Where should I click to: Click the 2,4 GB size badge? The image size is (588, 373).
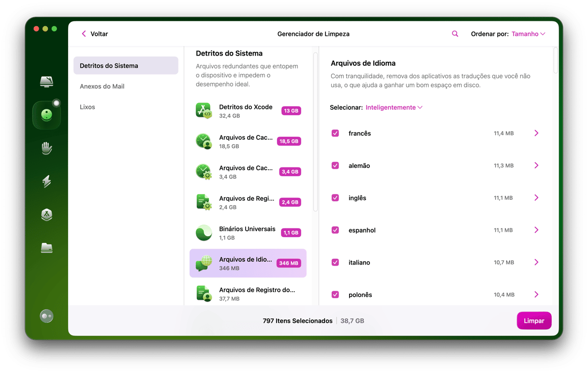(290, 202)
